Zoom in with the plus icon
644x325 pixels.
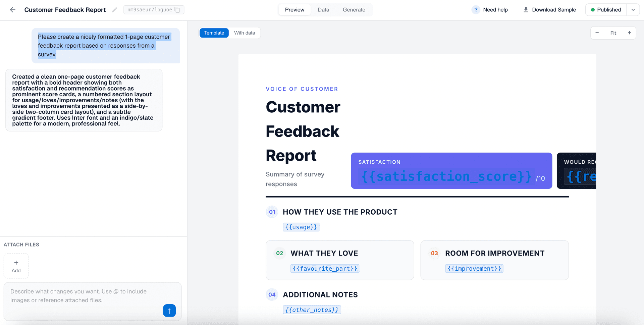[630, 33]
